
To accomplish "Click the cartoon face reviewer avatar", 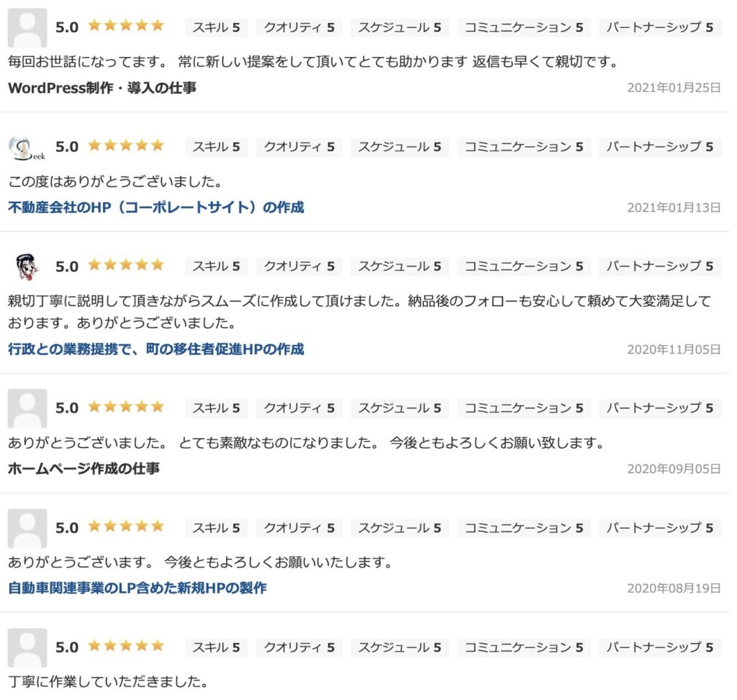I will (27, 266).
